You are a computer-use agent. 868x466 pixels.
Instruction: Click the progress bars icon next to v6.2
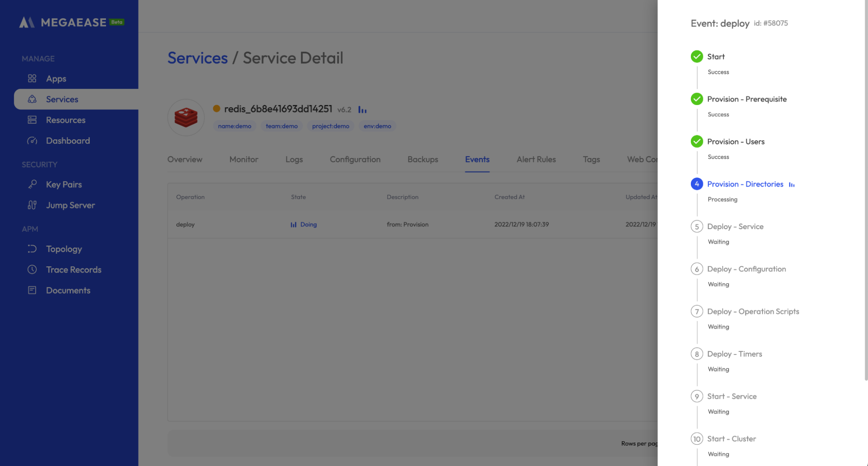[x=362, y=110]
